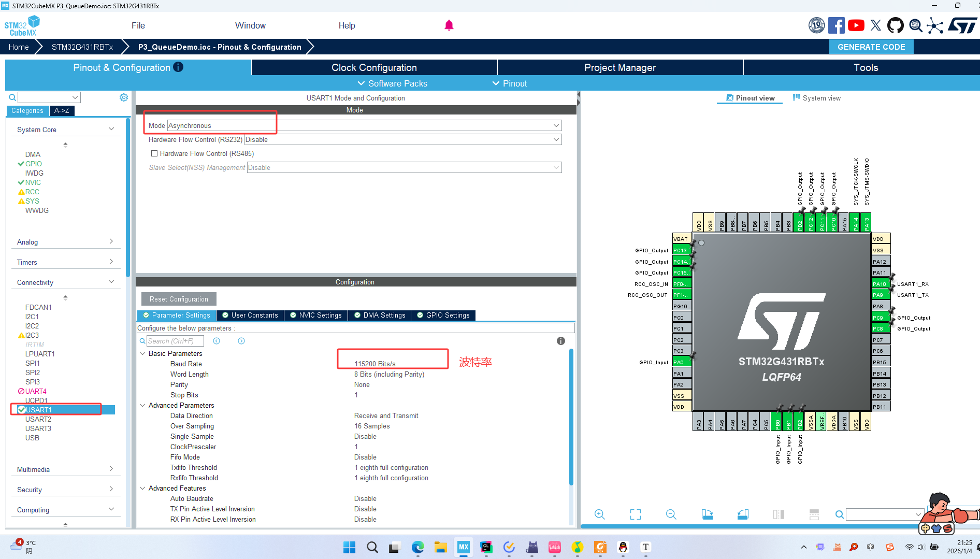Switch to Clock Configuration tab
980x559 pixels.
tap(374, 67)
